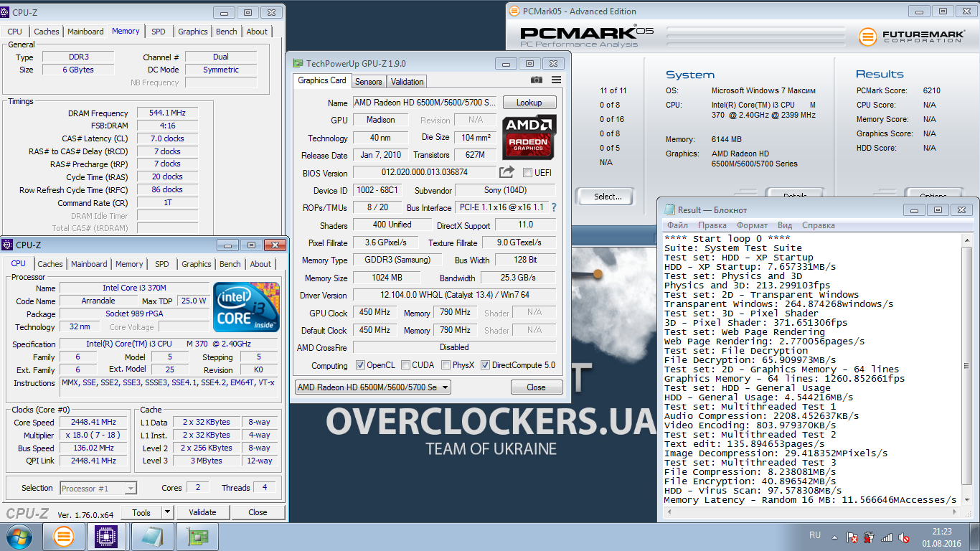Viewport: 980px width, 551px height.
Task: Click the RU language indicator
Action: (x=815, y=535)
